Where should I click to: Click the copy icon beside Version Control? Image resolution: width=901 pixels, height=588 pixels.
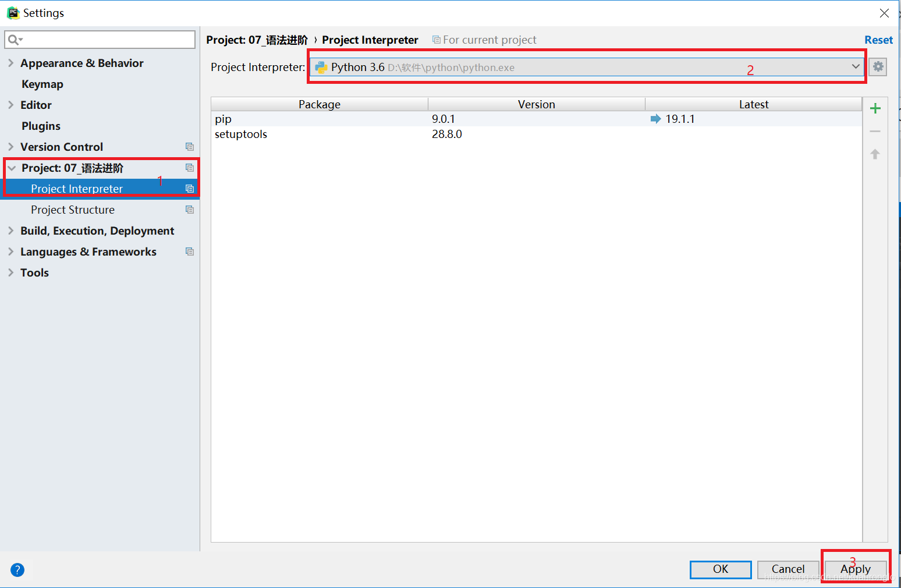point(190,147)
